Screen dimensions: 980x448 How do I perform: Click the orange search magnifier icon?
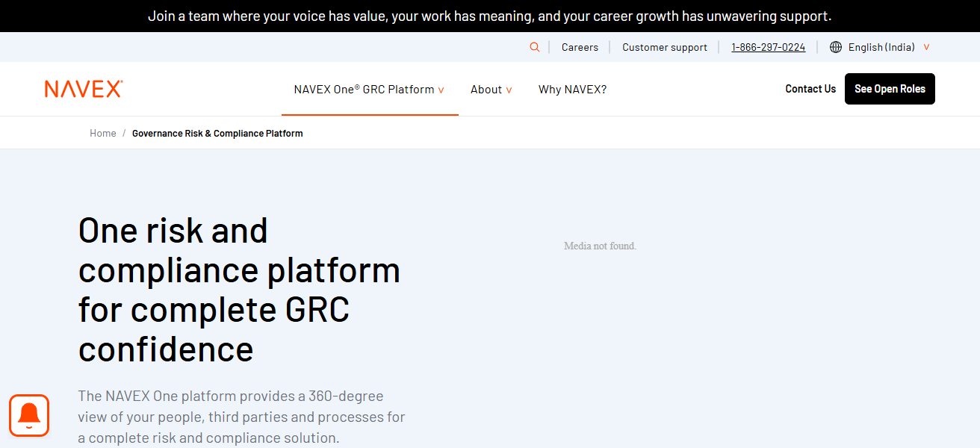point(534,47)
